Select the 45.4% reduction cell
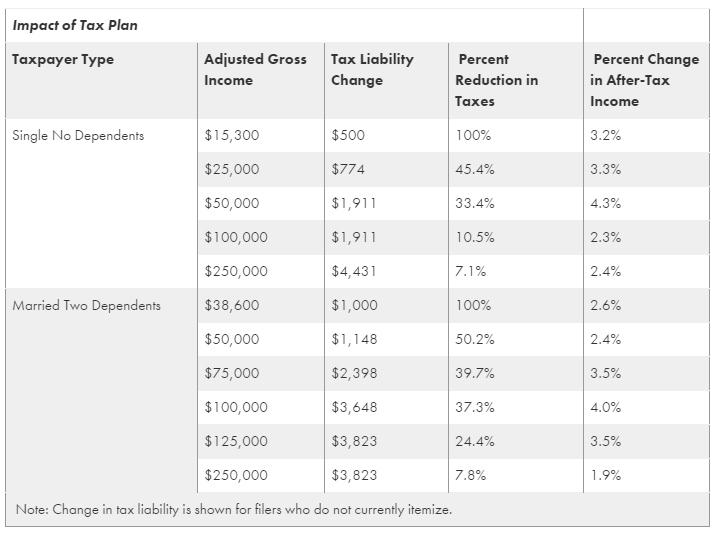This screenshot has width=717, height=536. [474, 170]
